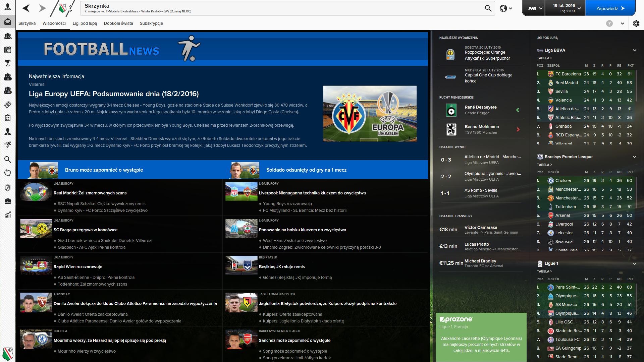Open the settings gear icon
Image resolution: width=644 pixels, height=362 pixels.
[x=636, y=23]
